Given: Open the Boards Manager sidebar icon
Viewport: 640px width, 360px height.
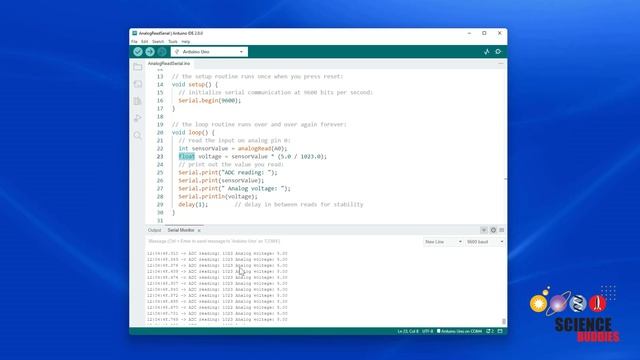Looking at the screenshot, I should coord(138,84).
